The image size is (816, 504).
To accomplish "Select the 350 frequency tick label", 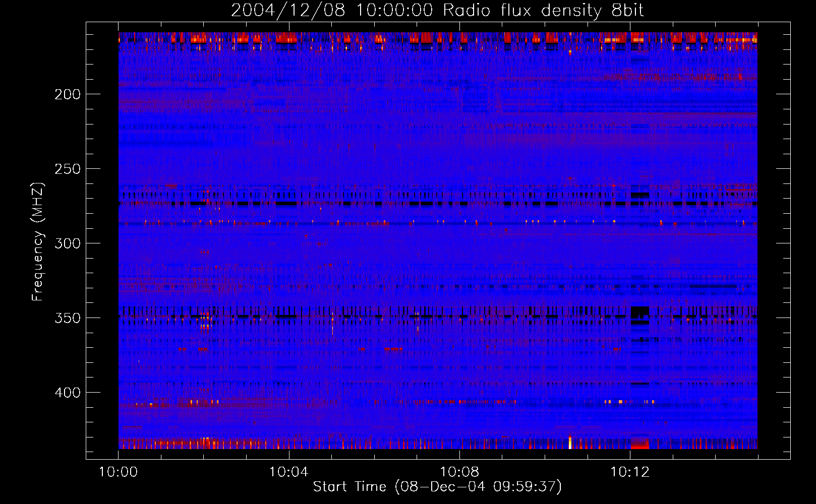I will tap(68, 318).
